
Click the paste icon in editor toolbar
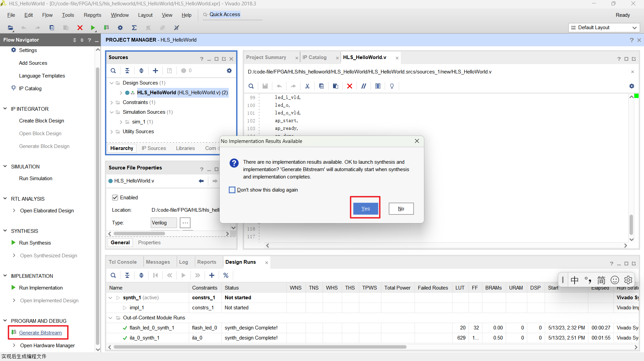[335, 86]
